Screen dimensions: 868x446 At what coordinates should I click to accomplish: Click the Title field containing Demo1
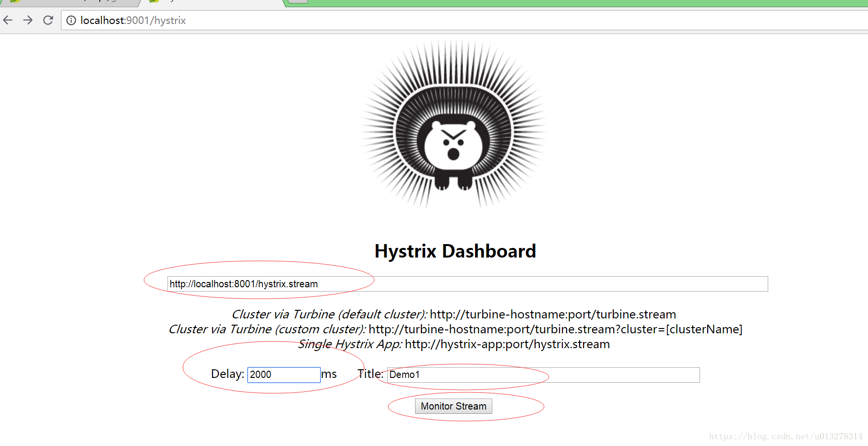pyautogui.click(x=543, y=375)
